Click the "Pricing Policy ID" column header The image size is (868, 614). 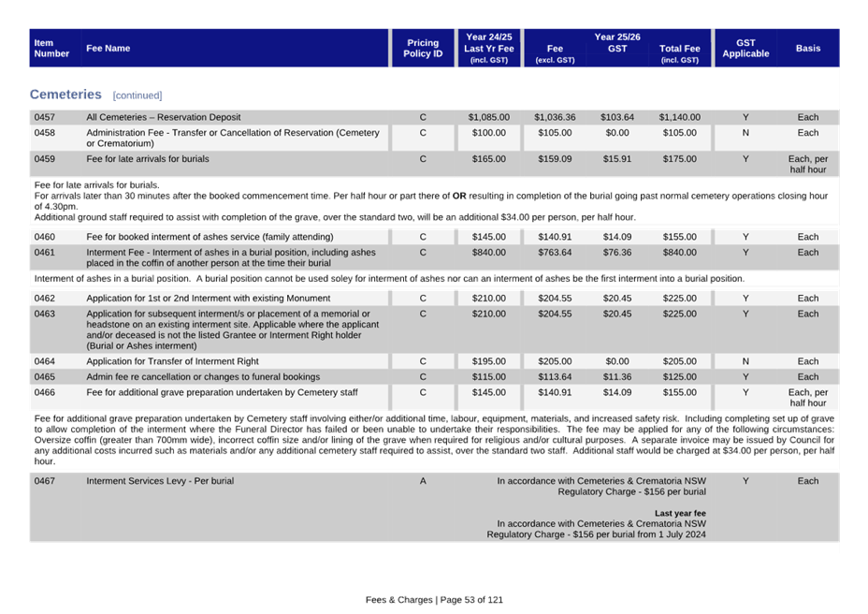click(x=423, y=49)
